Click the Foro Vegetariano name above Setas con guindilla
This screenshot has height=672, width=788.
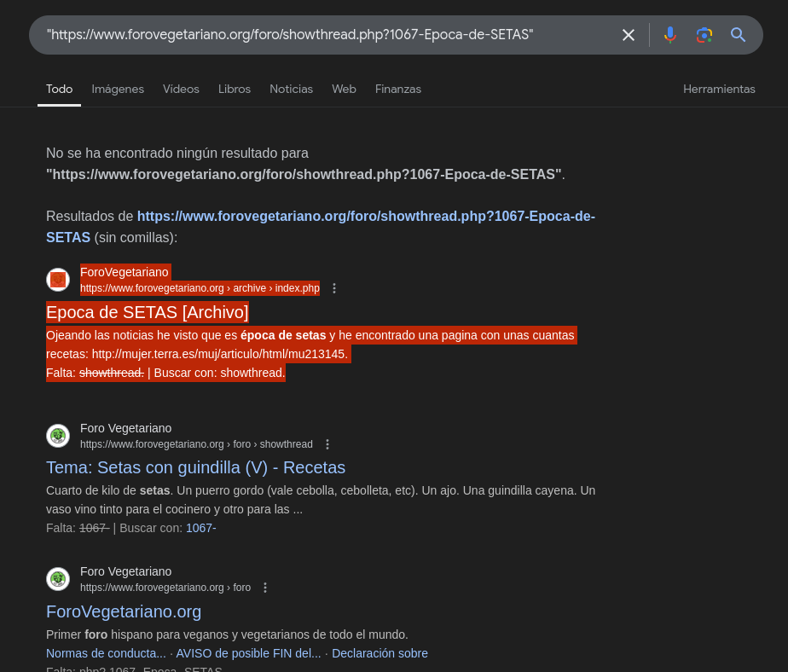(x=125, y=428)
